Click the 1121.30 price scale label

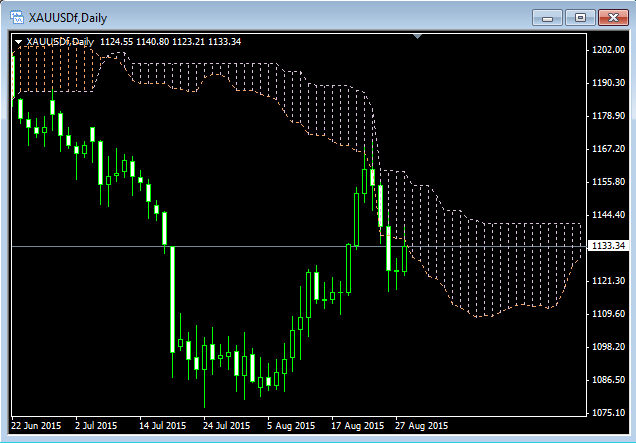(x=608, y=281)
